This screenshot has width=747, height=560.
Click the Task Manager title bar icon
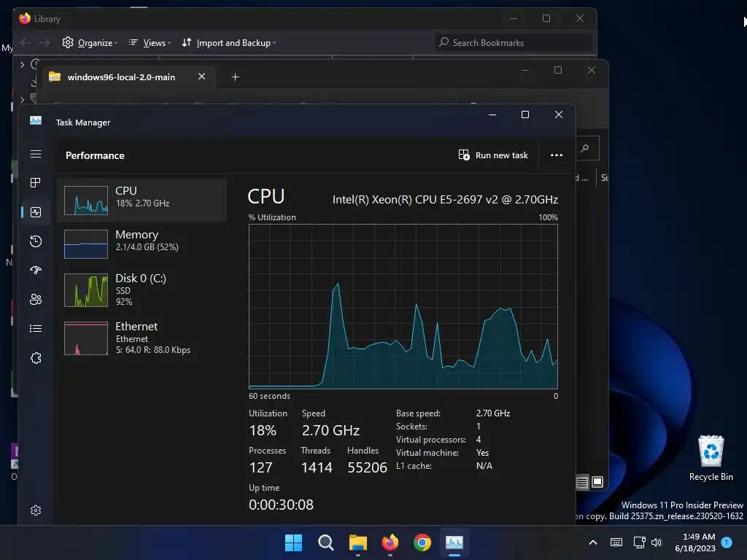36,120
